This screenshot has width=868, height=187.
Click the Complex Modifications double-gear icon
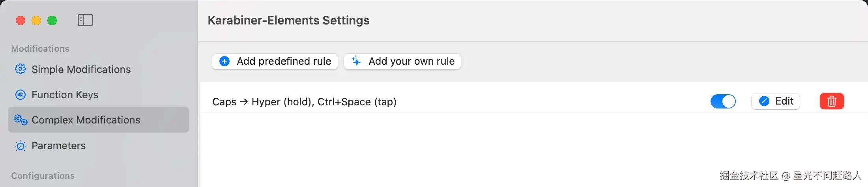tap(21, 120)
